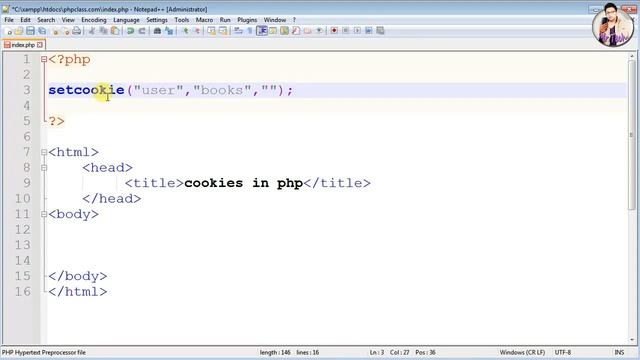Click the Open file toolbar icon

tap(19, 31)
